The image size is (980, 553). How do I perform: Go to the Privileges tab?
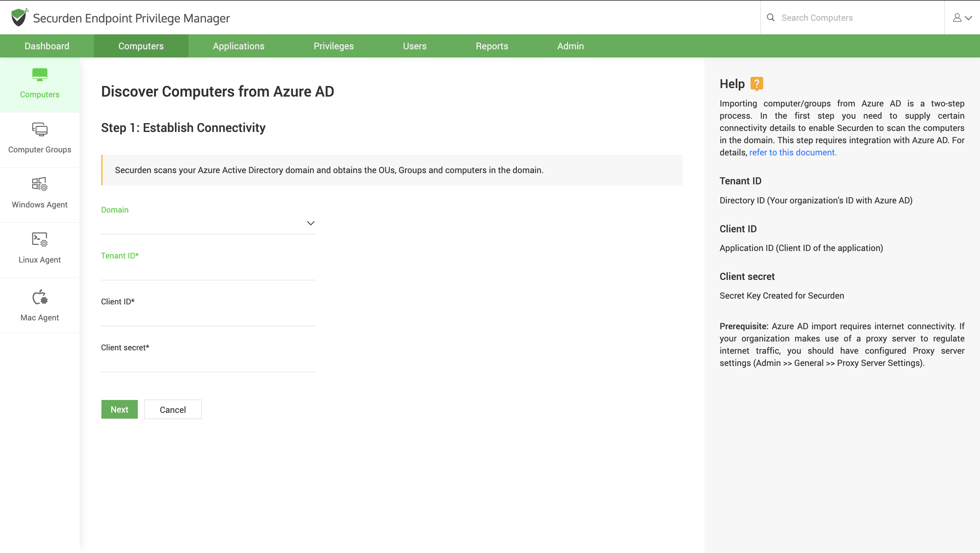pos(333,46)
